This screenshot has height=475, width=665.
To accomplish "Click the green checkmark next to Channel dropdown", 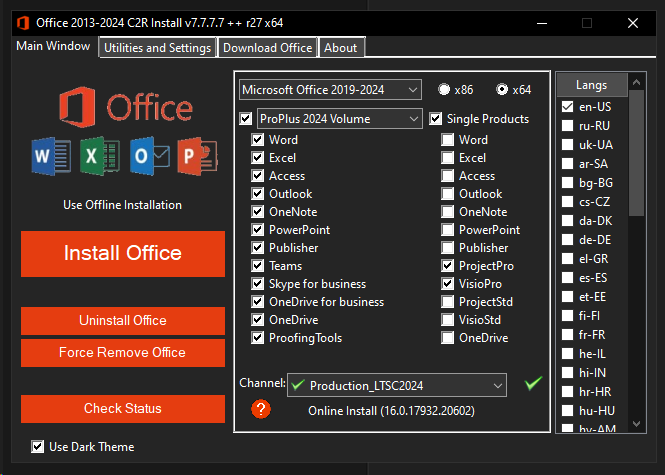I will click(x=533, y=383).
